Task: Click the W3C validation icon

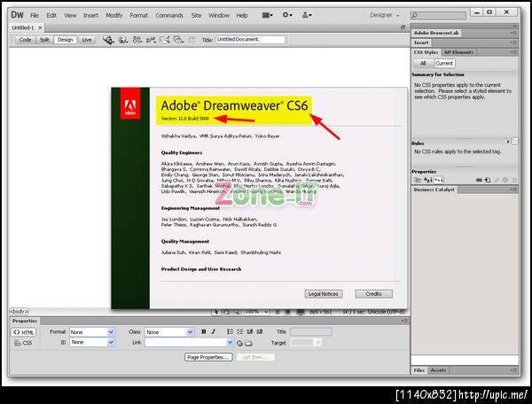Action: click(151, 40)
